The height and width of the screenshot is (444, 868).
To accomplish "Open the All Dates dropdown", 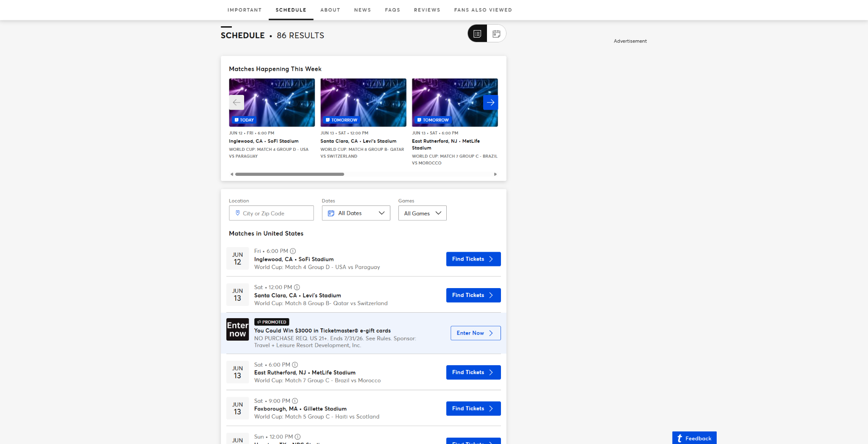I will click(x=356, y=213).
